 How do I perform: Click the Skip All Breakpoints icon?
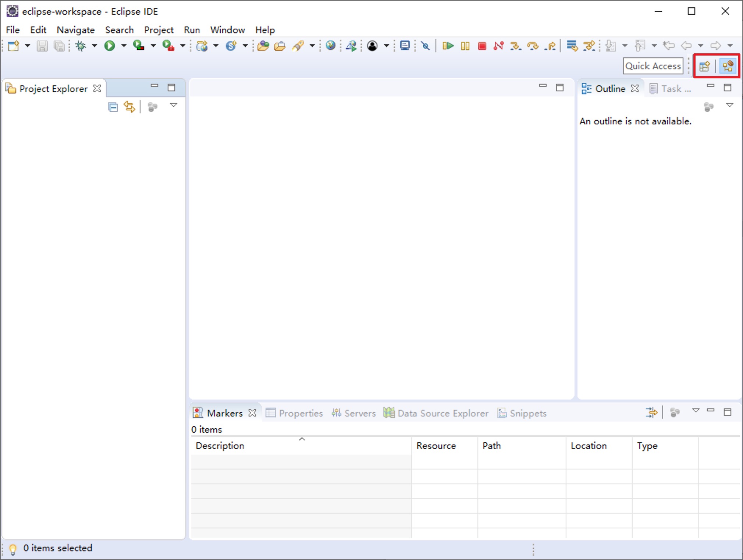[426, 46]
